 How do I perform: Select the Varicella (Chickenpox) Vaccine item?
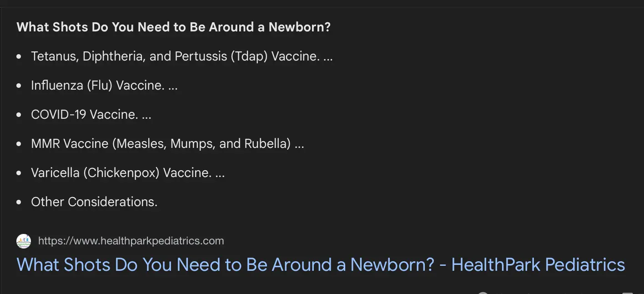pyautogui.click(x=121, y=173)
